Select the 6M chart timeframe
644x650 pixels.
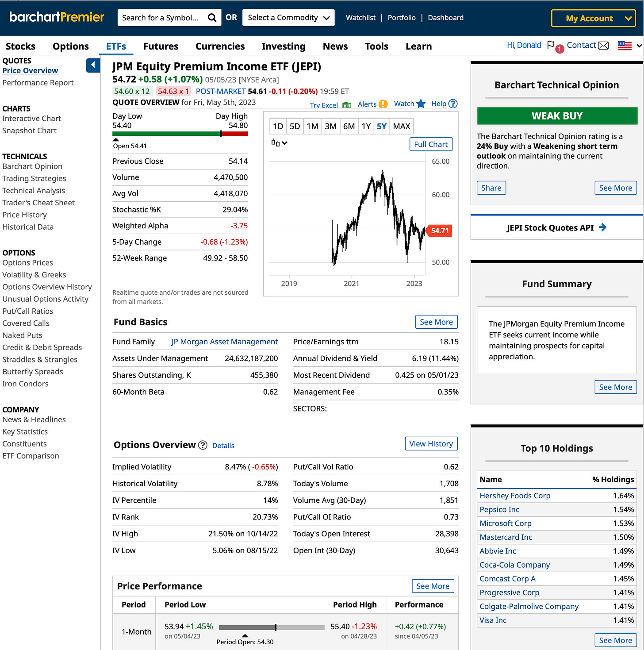point(349,126)
